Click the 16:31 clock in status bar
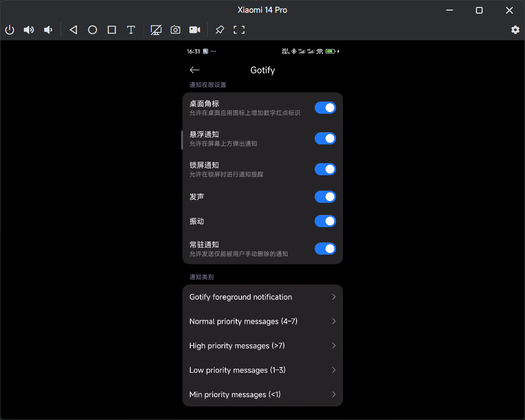The width and height of the screenshot is (525, 420). (x=193, y=51)
